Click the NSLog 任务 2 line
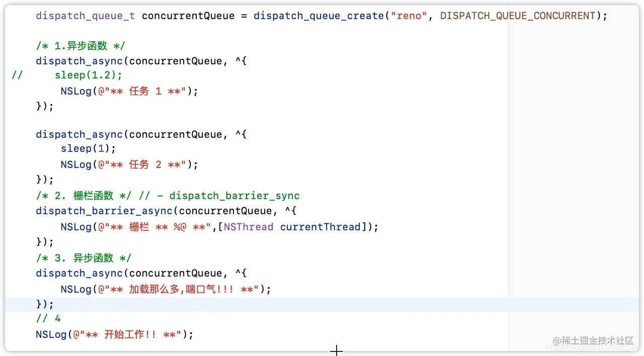Screen dimensions: 644x356 pyautogui.click(x=130, y=164)
